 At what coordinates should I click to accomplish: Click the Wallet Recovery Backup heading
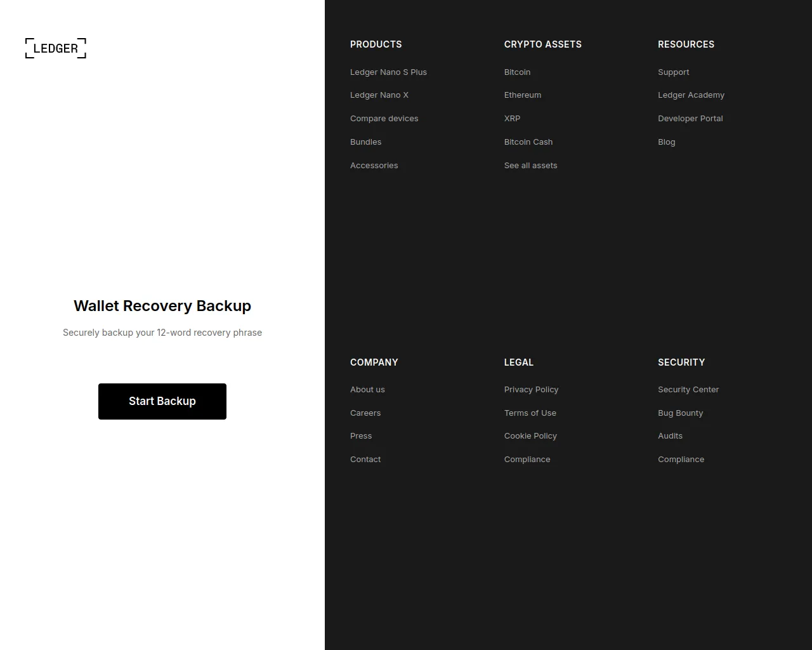[x=162, y=306]
